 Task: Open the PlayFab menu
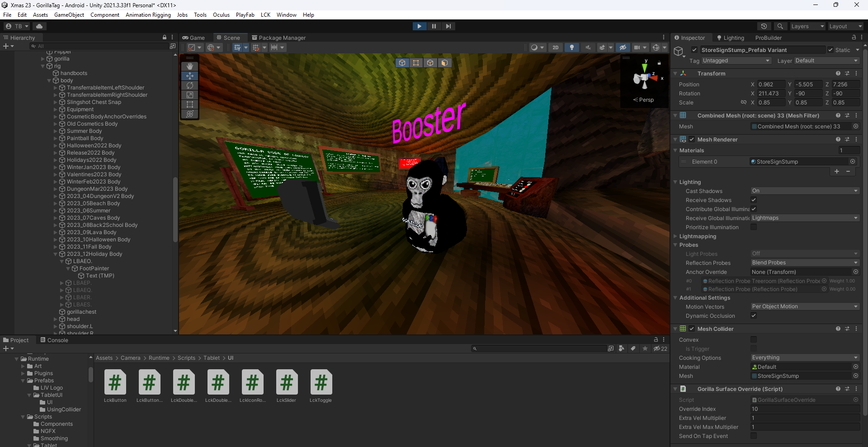pos(245,15)
